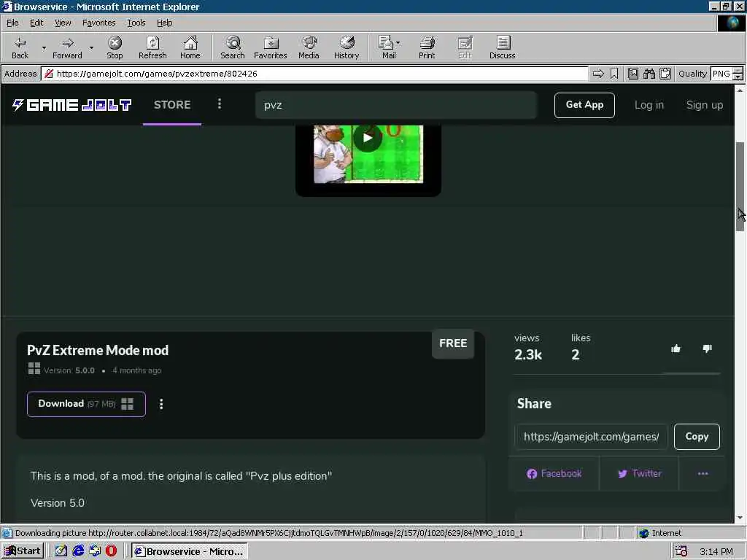This screenshot has width=747, height=560.
Task: Click the system tray scheduler icon
Action: tap(681, 551)
